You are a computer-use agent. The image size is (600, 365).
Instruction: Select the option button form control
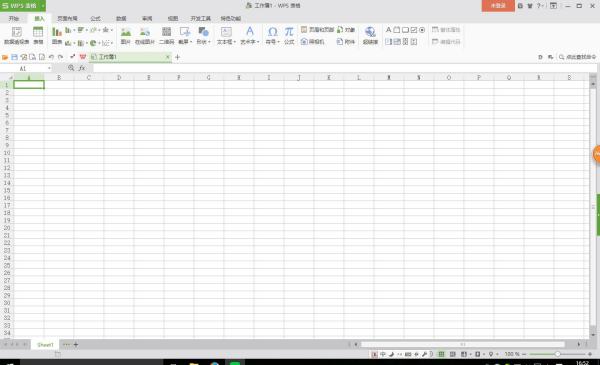[x=422, y=29]
